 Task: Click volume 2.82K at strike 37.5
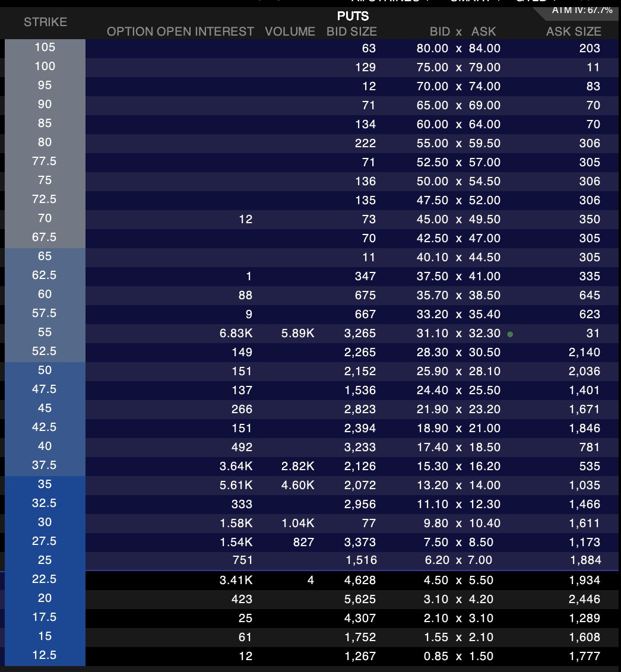point(298,466)
